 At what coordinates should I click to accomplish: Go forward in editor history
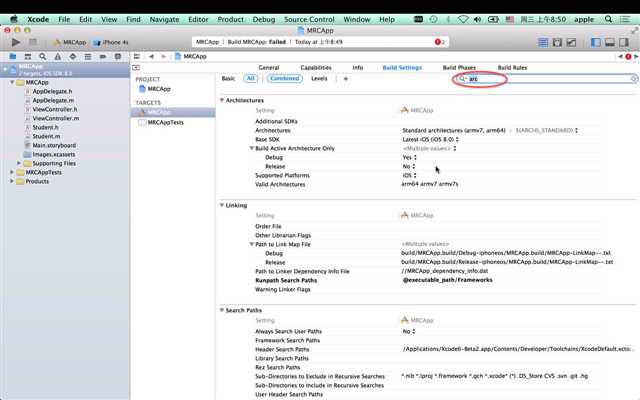tap(163, 56)
